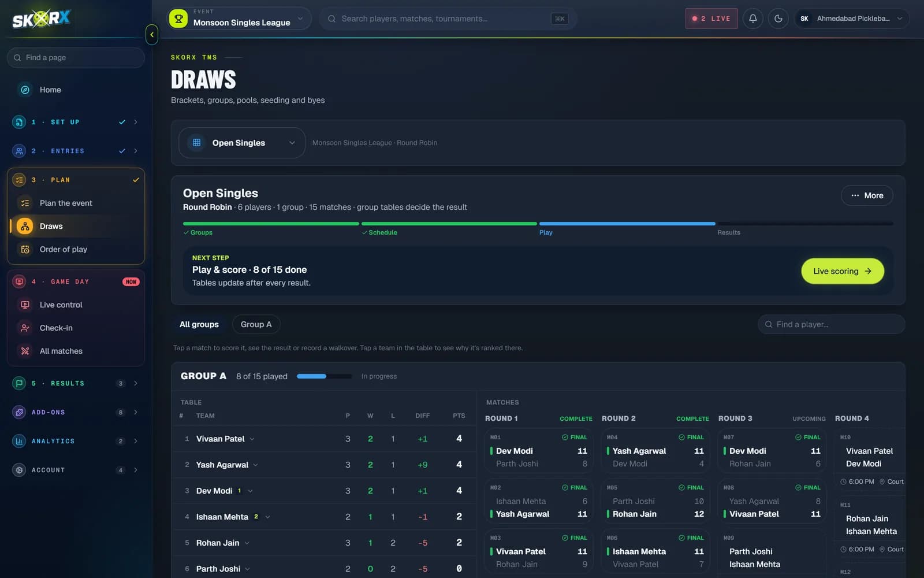Open the Monsoon Singles League event dropdown
The width and height of the screenshot is (924, 578).
[x=239, y=18]
